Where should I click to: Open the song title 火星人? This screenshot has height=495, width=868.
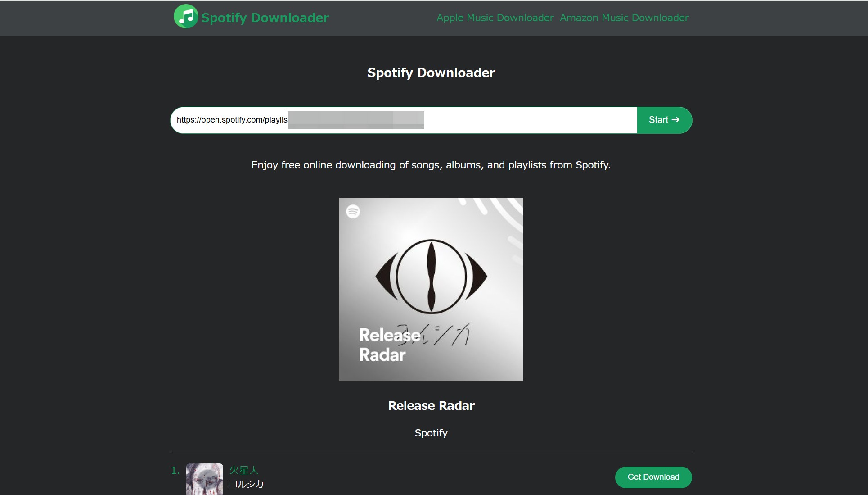tap(244, 470)
